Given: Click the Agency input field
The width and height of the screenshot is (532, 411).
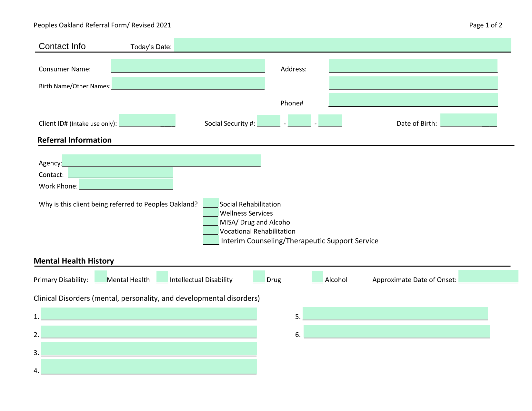Looking at the screenshot, I should [x=161, y=160].
